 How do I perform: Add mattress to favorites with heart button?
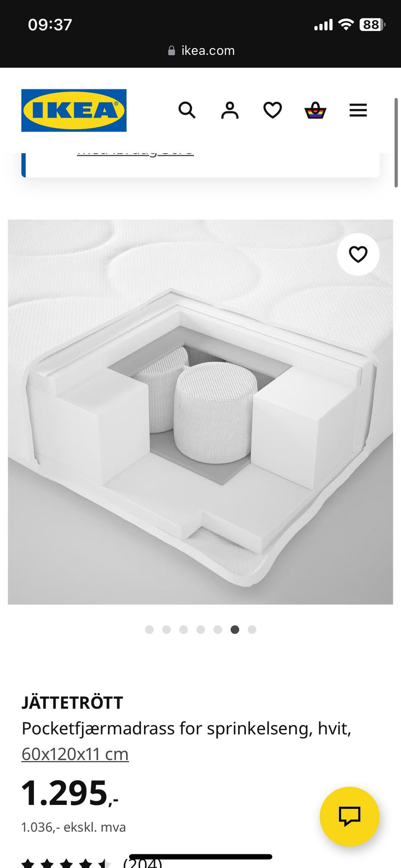pyautogui.click(x=358, y=254)
